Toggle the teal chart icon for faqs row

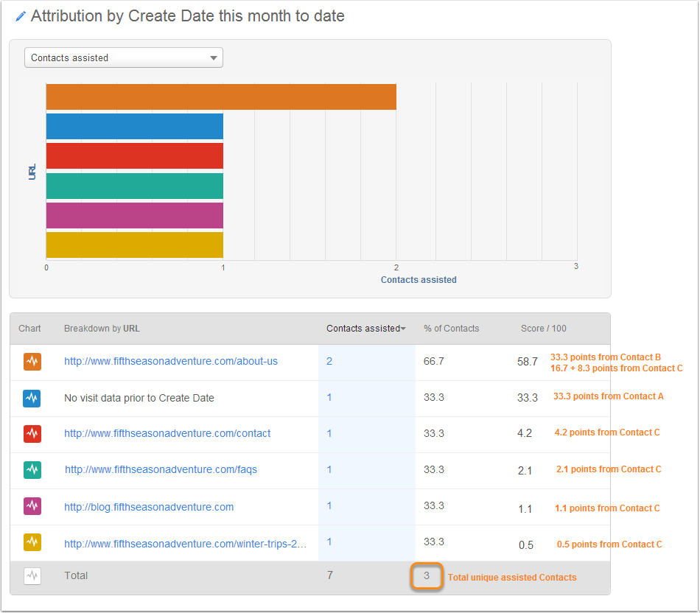point(32,469)
